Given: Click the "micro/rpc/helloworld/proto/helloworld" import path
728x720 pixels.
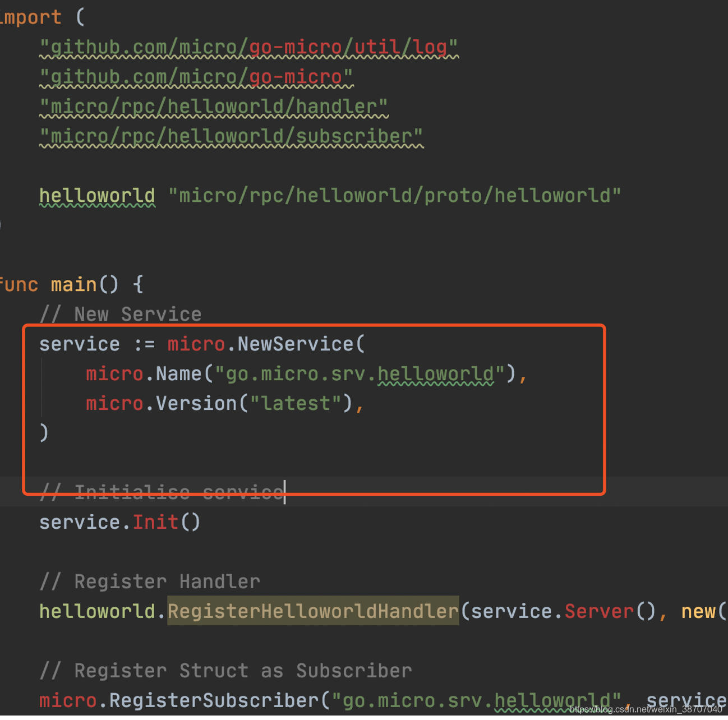Looking at the screenshot, I should 395,196.
